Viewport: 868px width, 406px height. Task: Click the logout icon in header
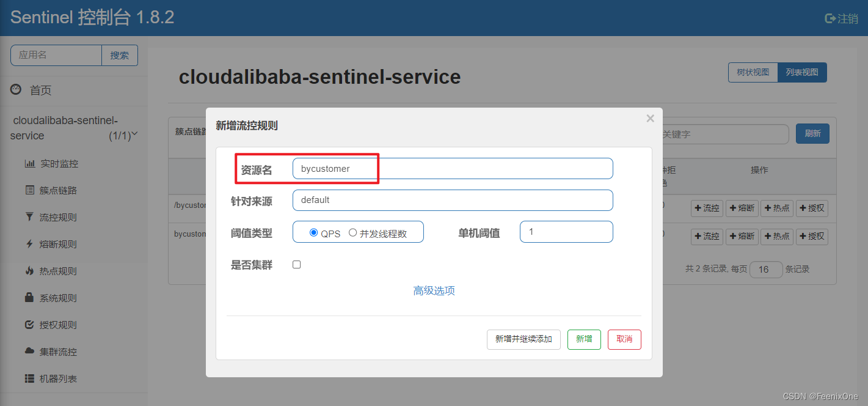[x=830, y=18]
